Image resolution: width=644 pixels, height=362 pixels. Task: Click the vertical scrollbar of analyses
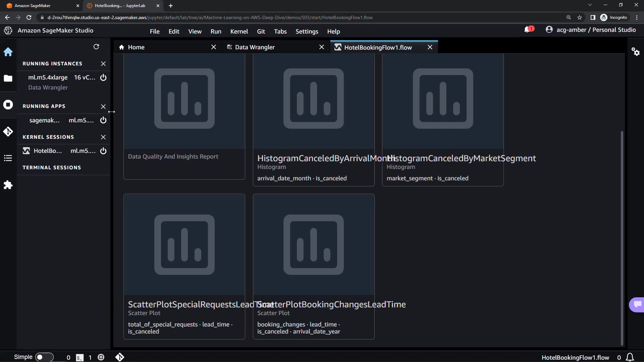pos(622,238)
